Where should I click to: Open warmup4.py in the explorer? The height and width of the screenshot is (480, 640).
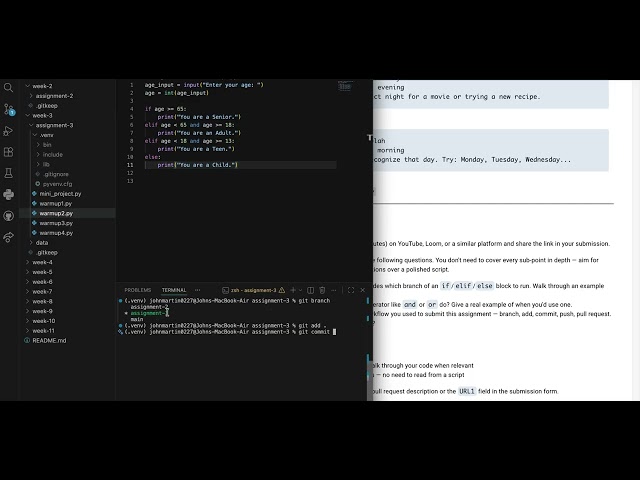click(69, 233)
